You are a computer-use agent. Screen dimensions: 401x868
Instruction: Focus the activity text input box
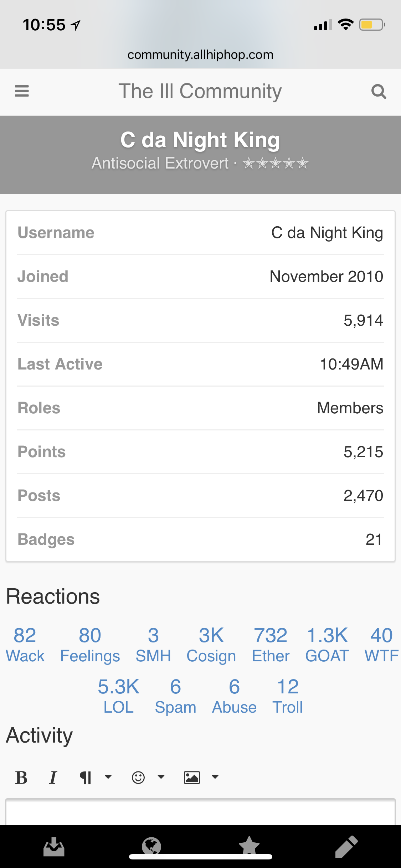click(x=200, y=812)
